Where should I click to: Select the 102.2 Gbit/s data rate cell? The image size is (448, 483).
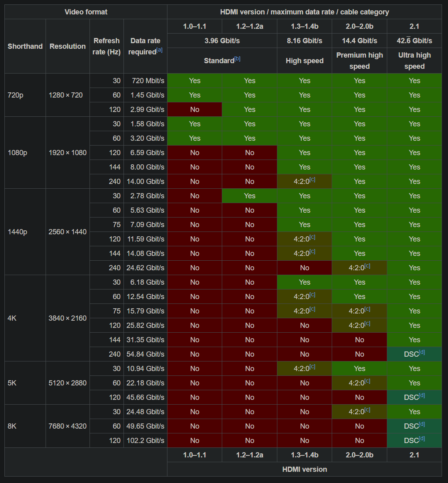[x=145, y=441]
